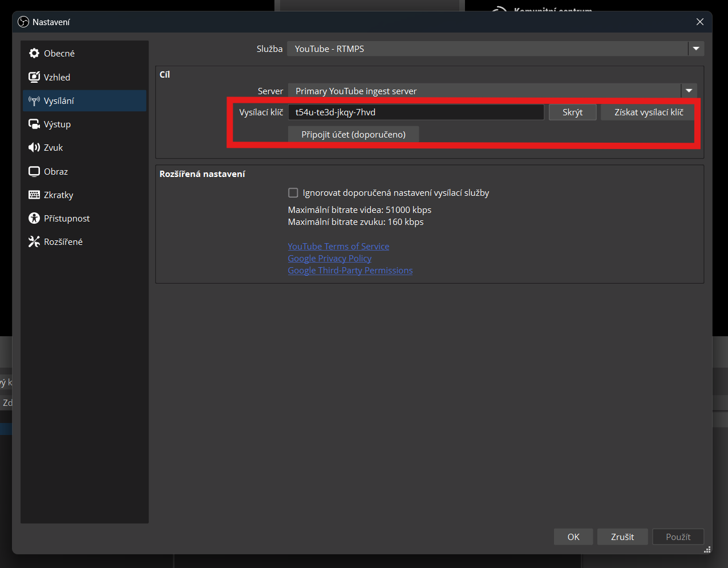The image size is (728, 568).
Task: Click Připojit účet (doporučeno) button
Action: tap(353, 135)
